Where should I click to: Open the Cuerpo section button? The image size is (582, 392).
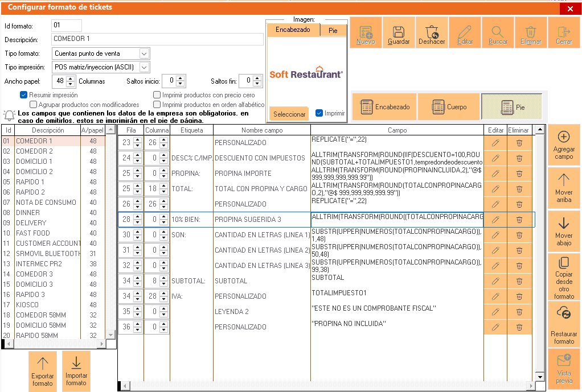[449, 107]
